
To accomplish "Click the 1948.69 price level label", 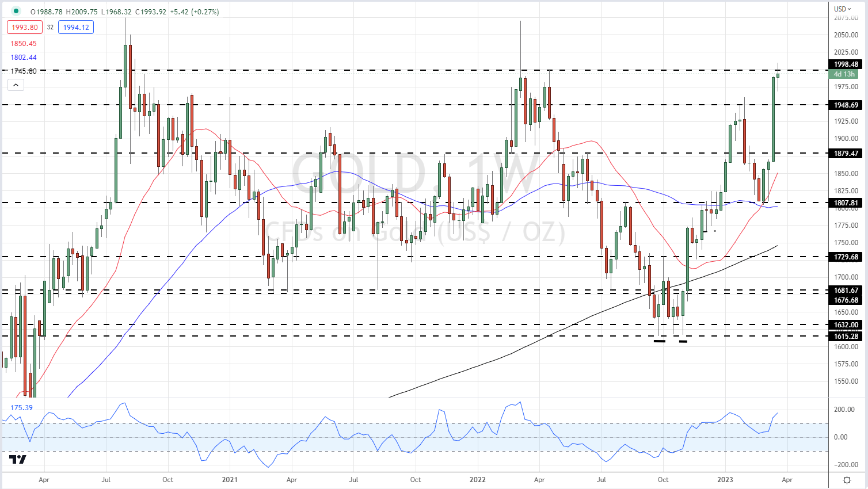I will click(844, 105).
